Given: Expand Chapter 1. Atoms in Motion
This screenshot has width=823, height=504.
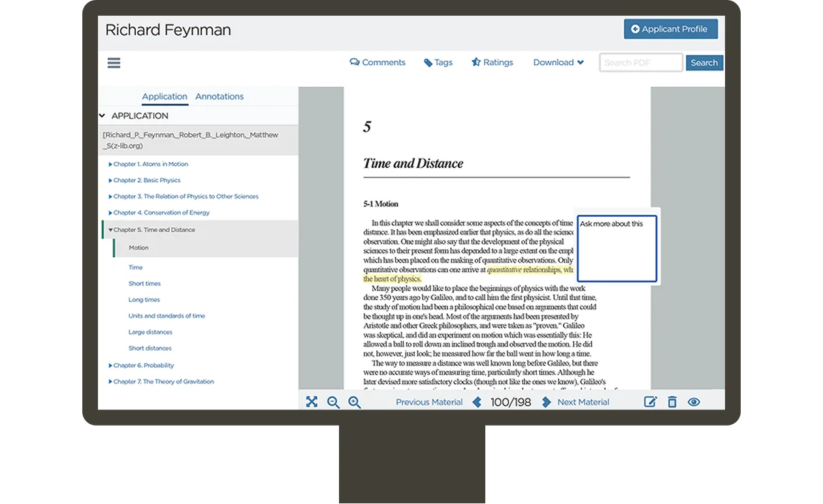Looking at the screenshot, I should [110, 165].
